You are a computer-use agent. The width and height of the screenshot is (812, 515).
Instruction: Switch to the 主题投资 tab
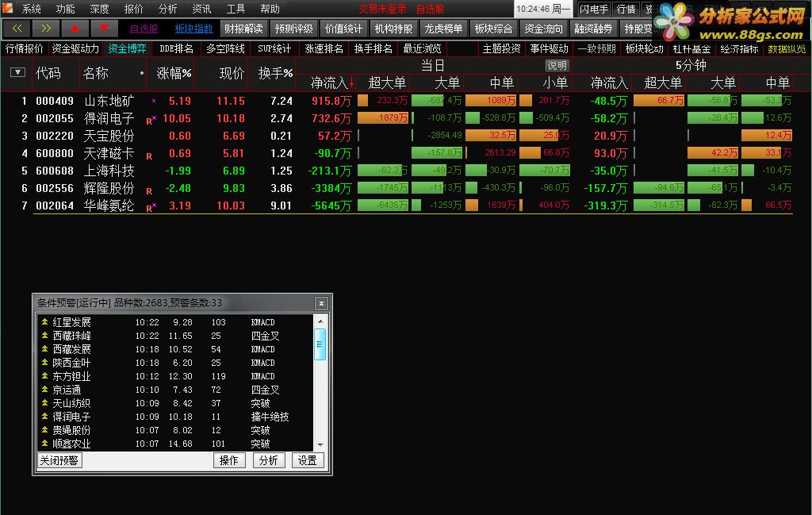pos(501,48)
